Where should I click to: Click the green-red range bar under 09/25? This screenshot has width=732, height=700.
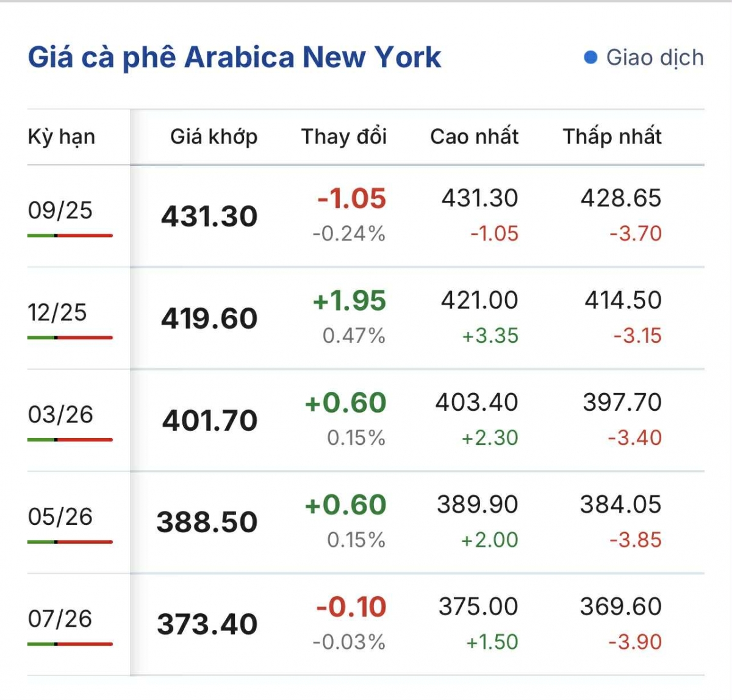[70, 235]
